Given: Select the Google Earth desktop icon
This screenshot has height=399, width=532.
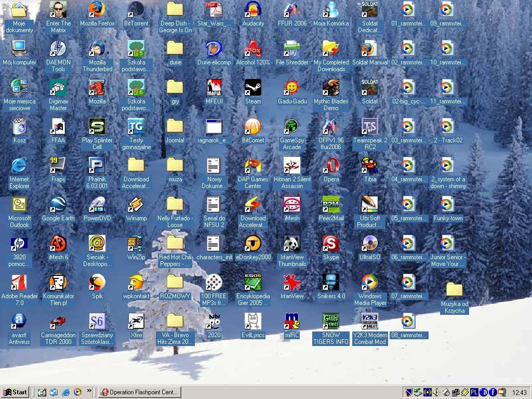Looking at the screenshot, I should click(58, 205).
